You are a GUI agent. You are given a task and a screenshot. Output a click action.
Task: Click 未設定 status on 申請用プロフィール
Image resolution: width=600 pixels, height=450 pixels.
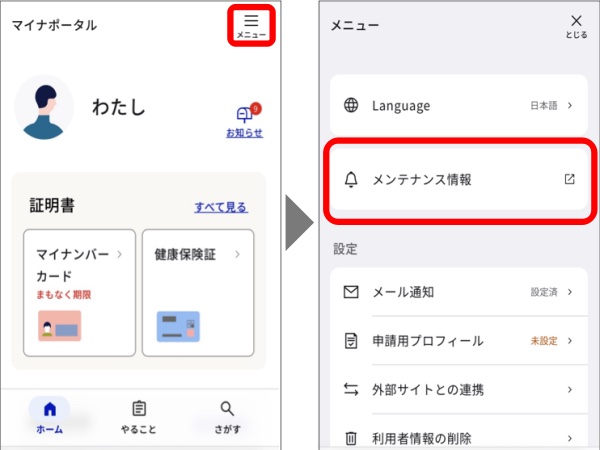(x=544, y=341)
